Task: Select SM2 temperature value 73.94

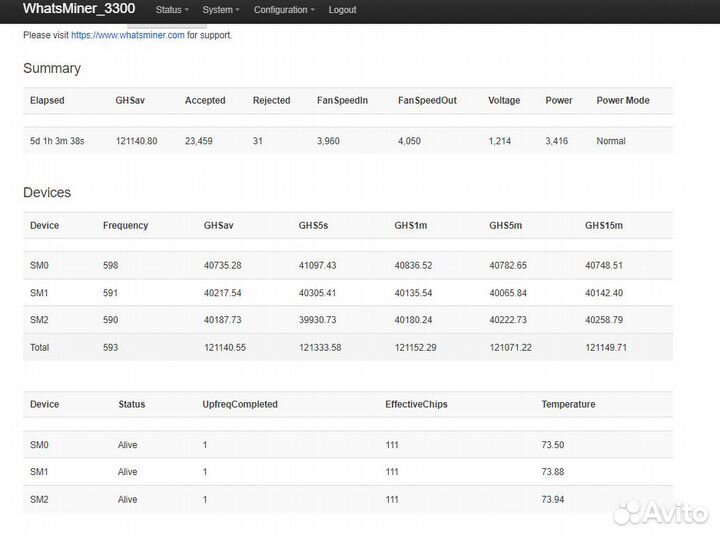Action: click(x=553, y=499)
